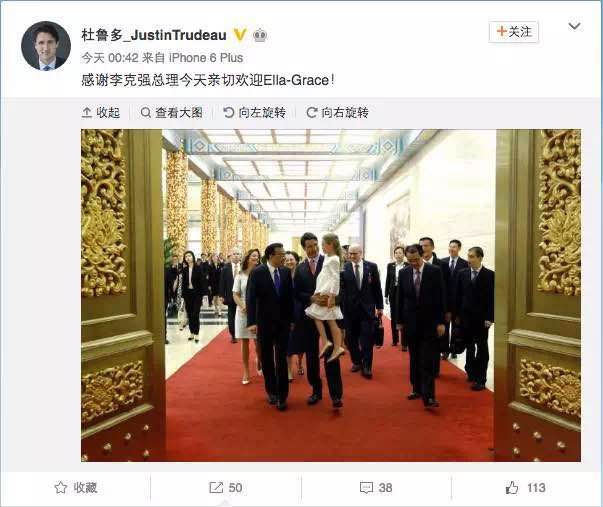Click the clockwise rotate arrow icon

tap(312, 113)
